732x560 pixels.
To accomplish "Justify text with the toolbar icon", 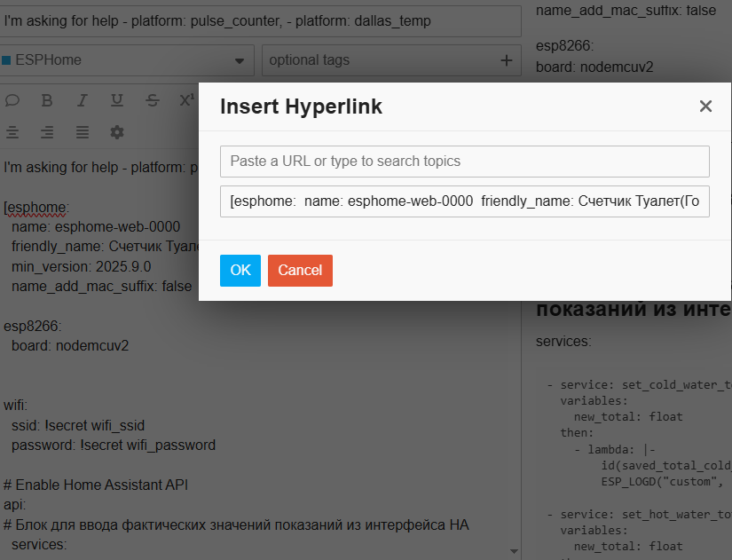I will (x=83, y=132).
